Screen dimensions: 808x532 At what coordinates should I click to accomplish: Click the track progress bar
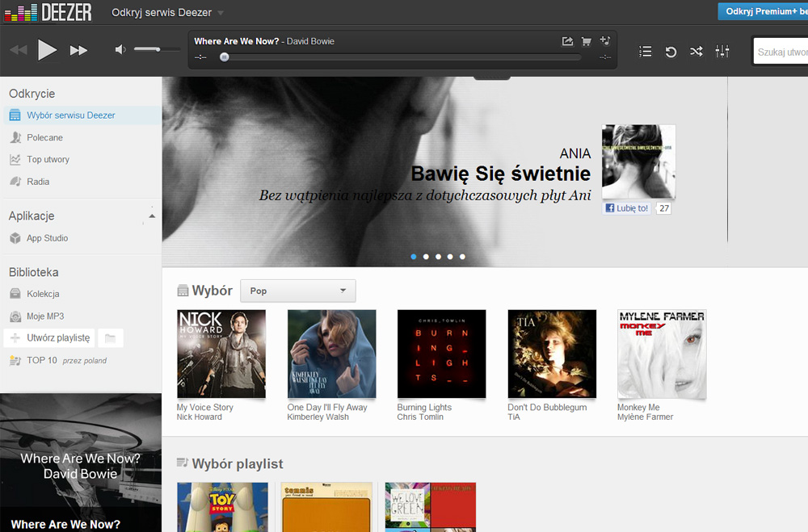click(401, 57)
